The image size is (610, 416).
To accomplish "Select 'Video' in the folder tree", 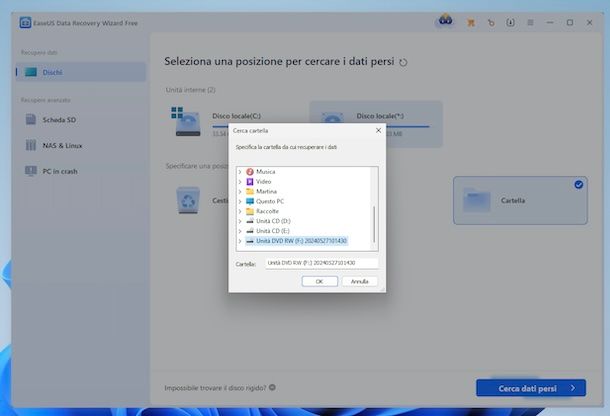I will [x=263, y=182].
